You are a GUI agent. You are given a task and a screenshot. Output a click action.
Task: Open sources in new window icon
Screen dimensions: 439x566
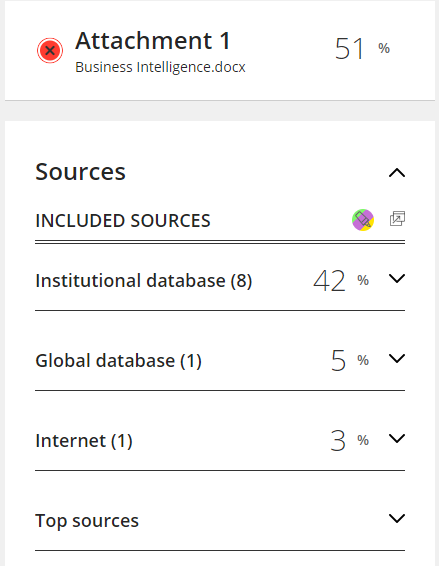click(x=397, y=219)
